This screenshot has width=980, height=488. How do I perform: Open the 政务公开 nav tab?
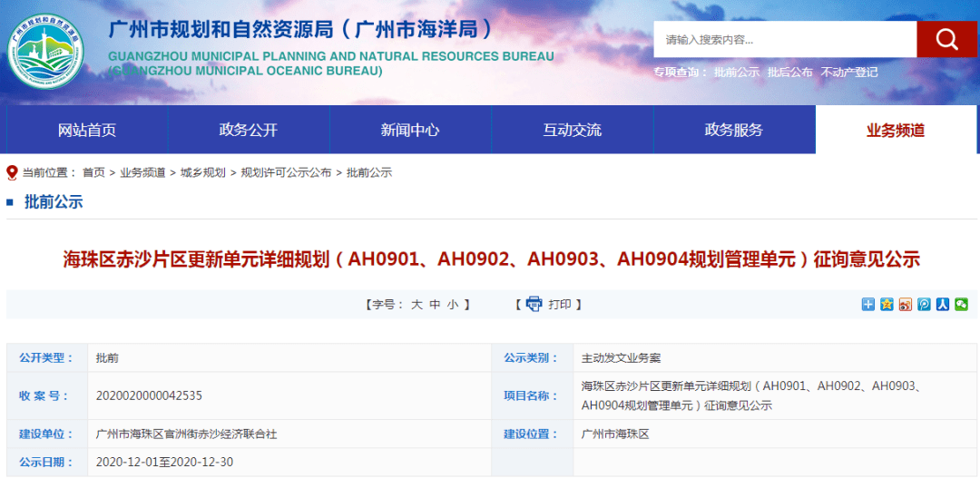248,130
